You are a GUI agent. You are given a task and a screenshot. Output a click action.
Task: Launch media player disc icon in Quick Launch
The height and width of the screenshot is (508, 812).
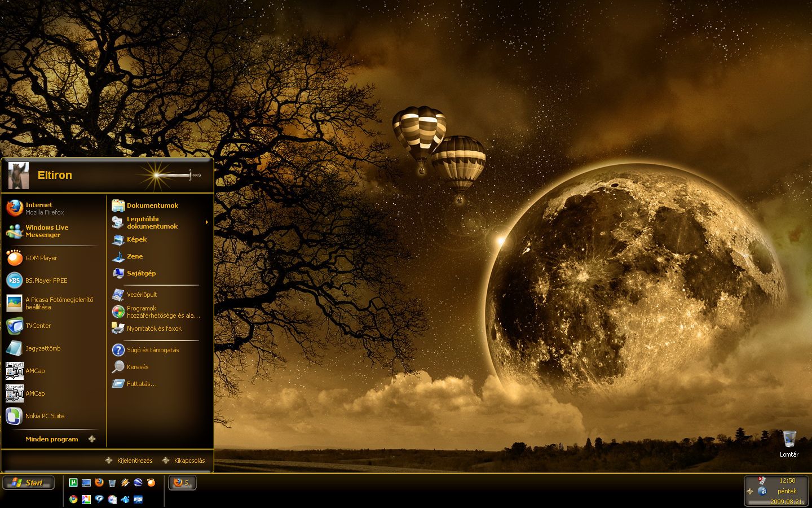click(112, 499)
